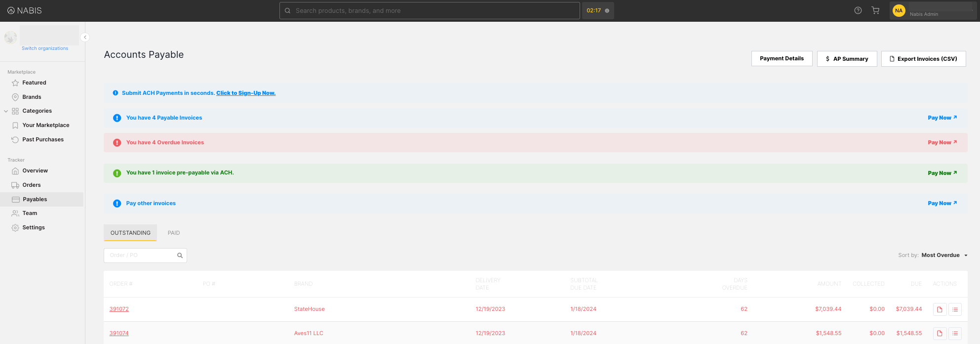980x344 pixels.
Task: Expand the Categories sidebar item
Action: pyautogui.click(x=6, y=111)
